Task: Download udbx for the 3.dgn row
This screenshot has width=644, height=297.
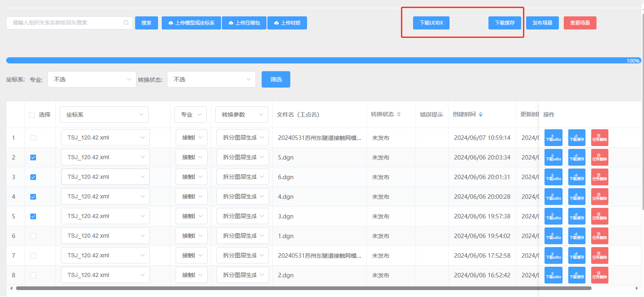Action: click(553, 216)
